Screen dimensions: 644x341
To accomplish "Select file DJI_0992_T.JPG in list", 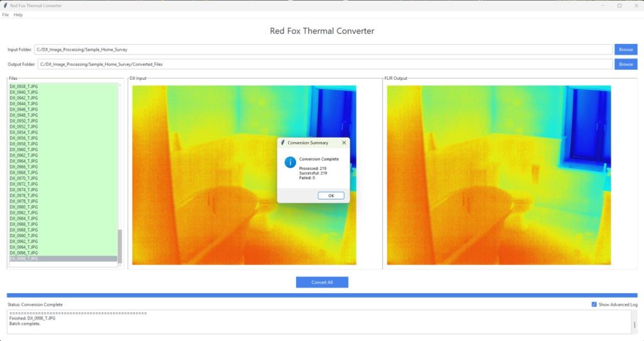I will pyautogui.click(x=63, y=242).
